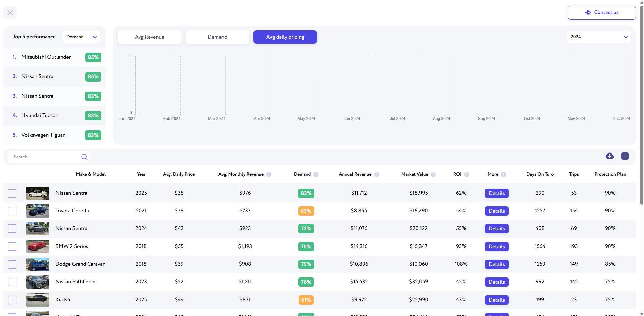Open the Top 5 performance Demand dropdown

coord(82,37)
